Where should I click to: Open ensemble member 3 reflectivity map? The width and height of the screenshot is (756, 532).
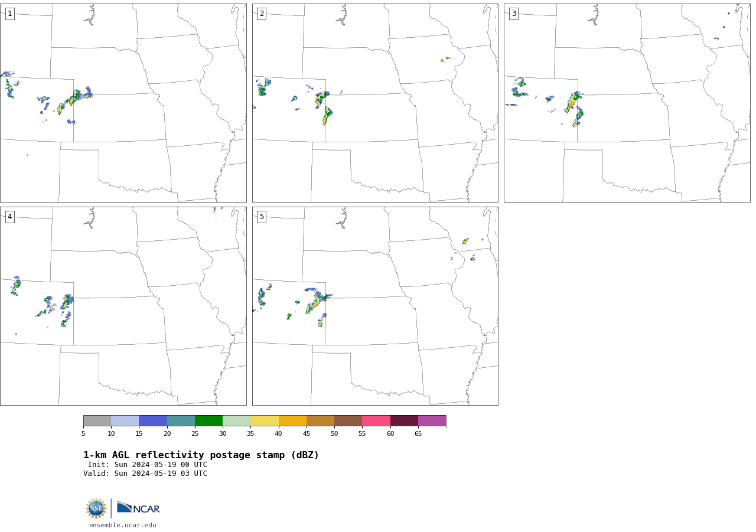(627, 103)
